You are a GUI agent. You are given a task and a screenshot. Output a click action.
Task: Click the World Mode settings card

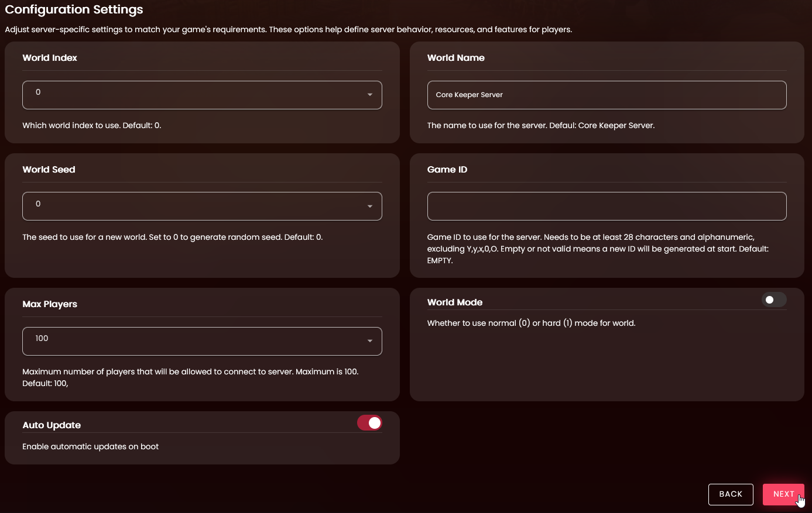[607, 345]
